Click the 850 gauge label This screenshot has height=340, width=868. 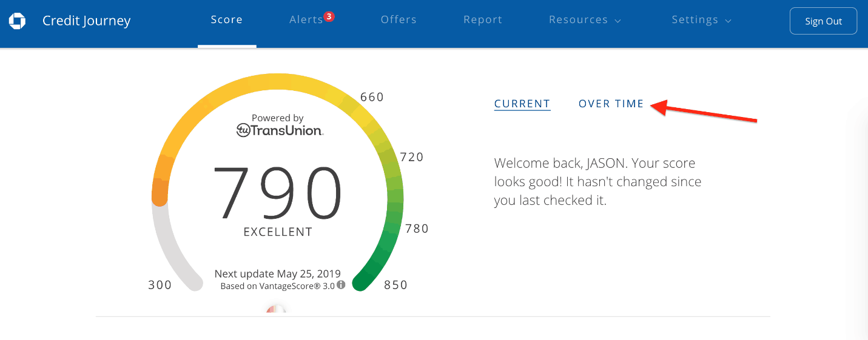pyautogui.click(x=396, y=285)
